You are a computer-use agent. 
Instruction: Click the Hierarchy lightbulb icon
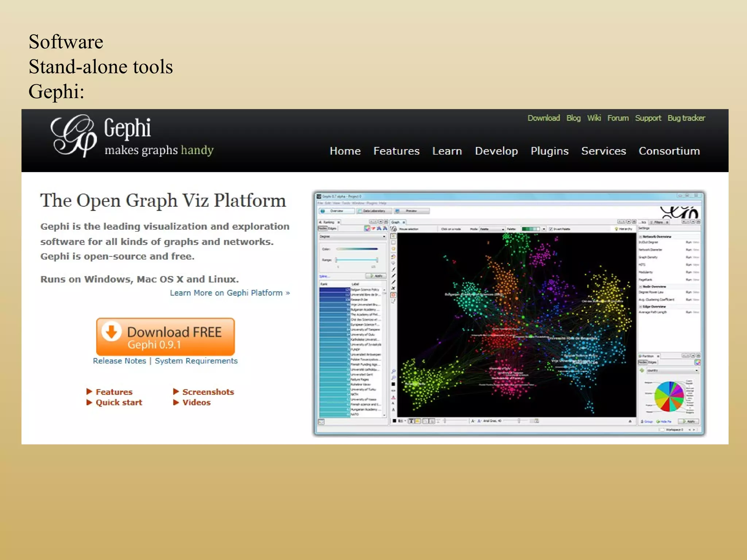coord(616,229)
